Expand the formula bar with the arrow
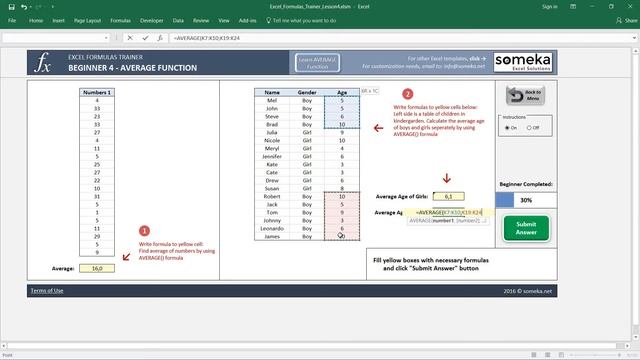This screenshot has height=360, width=640. point(634,38)
